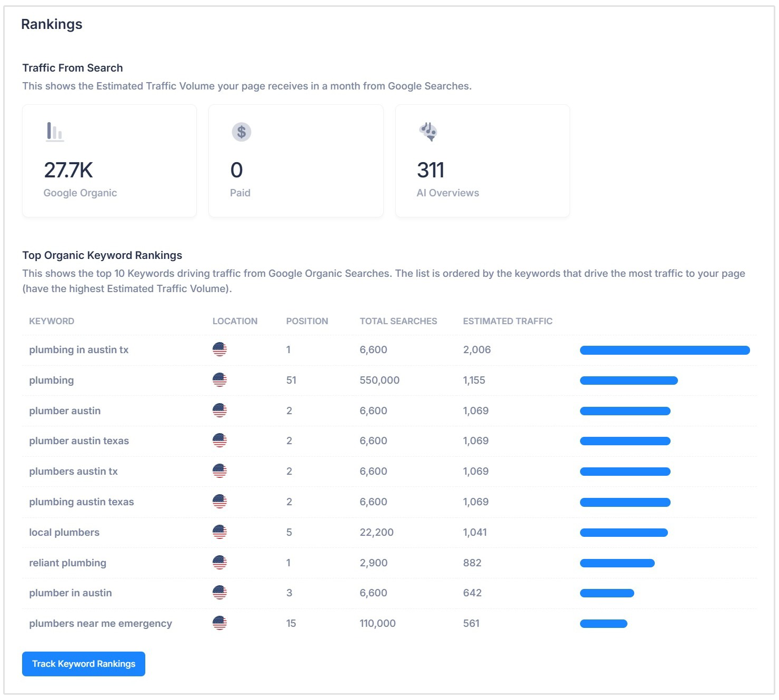The height and width of the screenshot is (700, 779).
Task: Click the Google Organic bar chart icon
Action: tap(55, 132)
